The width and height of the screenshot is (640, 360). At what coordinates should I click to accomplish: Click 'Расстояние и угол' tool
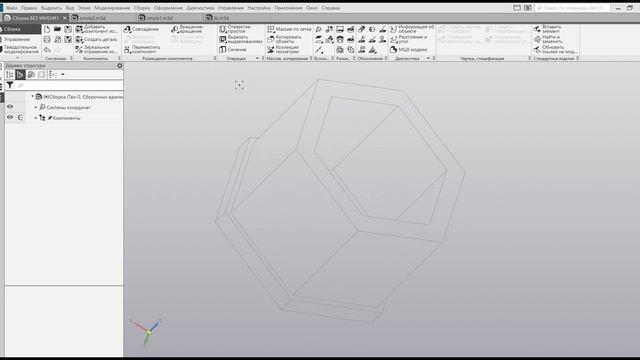(x=409, y=39)
